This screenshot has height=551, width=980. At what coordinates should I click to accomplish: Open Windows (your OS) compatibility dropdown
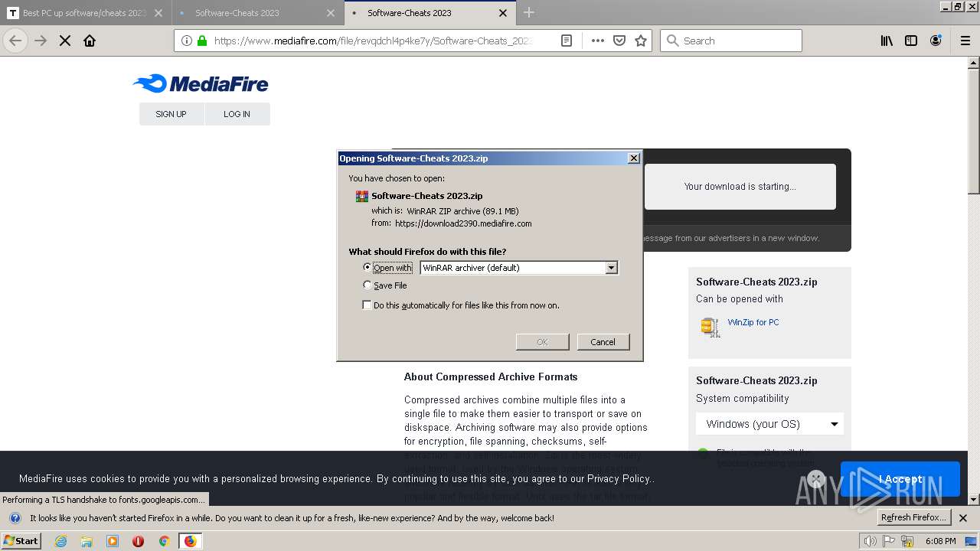tap(769, 424)
